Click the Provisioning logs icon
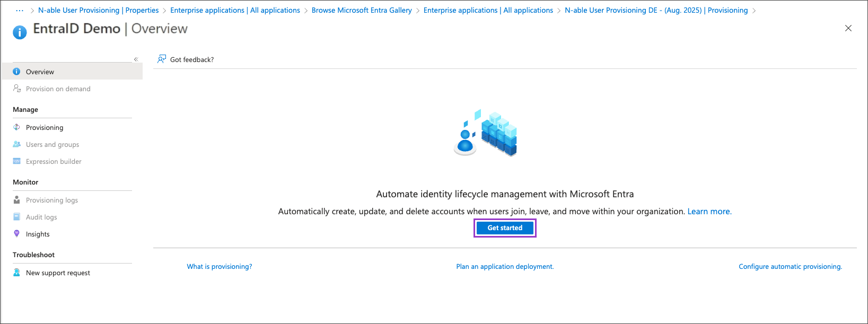 [x=16, y=200]
